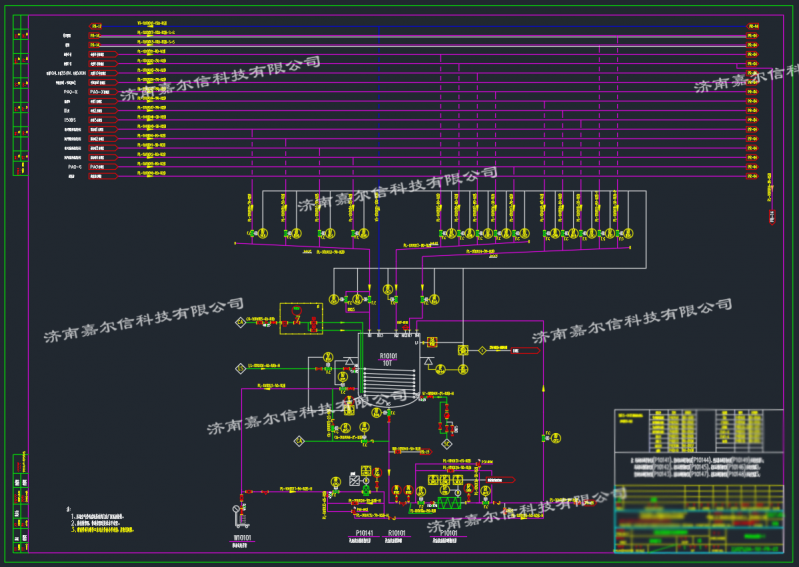This screenshot has height=567, width=799.
Task: Select the yellow flow arrow on the right vertical pipe
Action: click(x=543, y=389)
